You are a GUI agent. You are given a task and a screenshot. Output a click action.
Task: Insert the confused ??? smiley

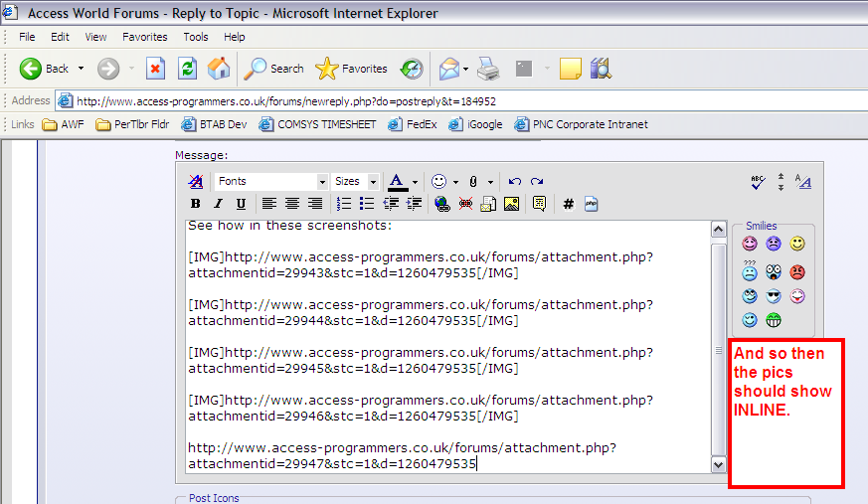click(x=750, y=271)
